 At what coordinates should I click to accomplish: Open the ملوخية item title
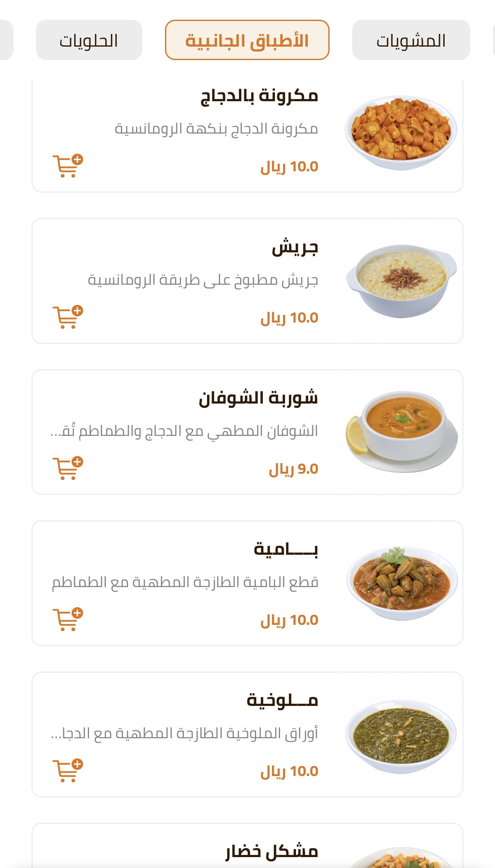pos(282,700)
